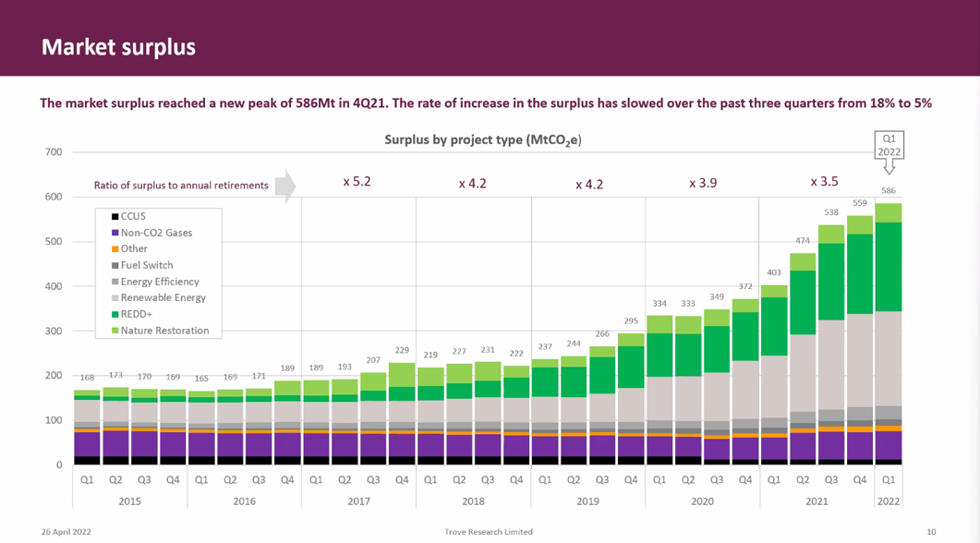Screen dimensions: 980x543
Task: Click the downward arrow under the Q1 2022 box
Action: 889,168
